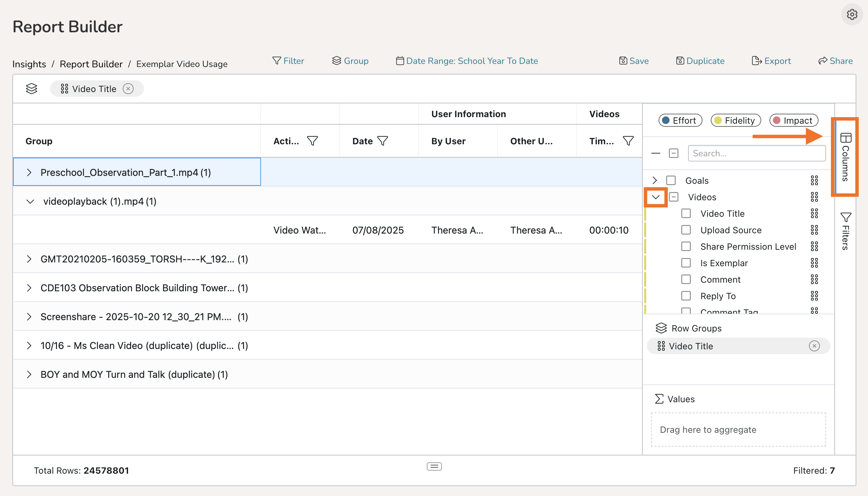This screenshot has height=496, width=868.
Task: Check the Is Exemplar column checkbox
Action: pyautogui.click(x=686, y=263)
